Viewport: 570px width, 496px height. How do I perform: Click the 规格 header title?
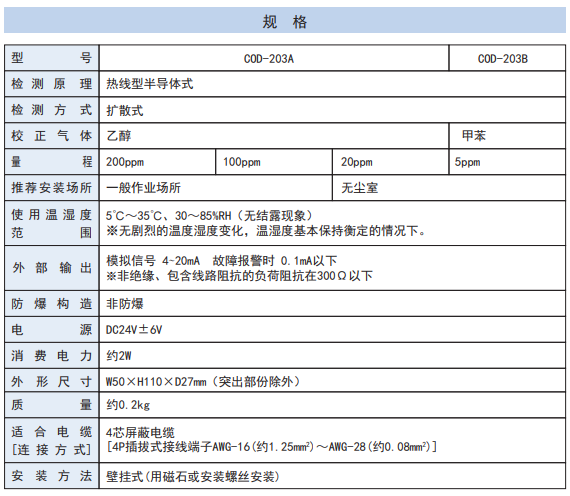coord(285,22)
